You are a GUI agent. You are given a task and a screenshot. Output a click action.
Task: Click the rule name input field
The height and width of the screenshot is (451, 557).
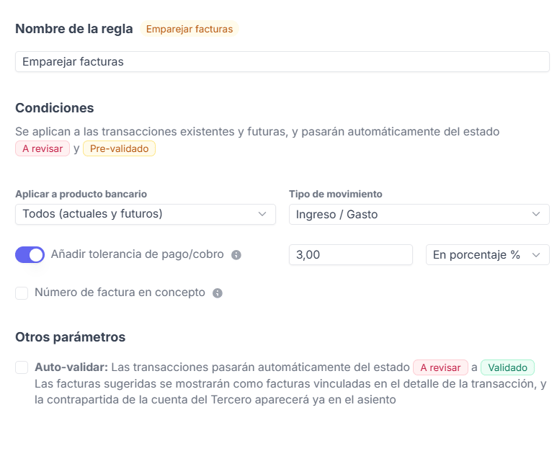click(x=282, y=62)
